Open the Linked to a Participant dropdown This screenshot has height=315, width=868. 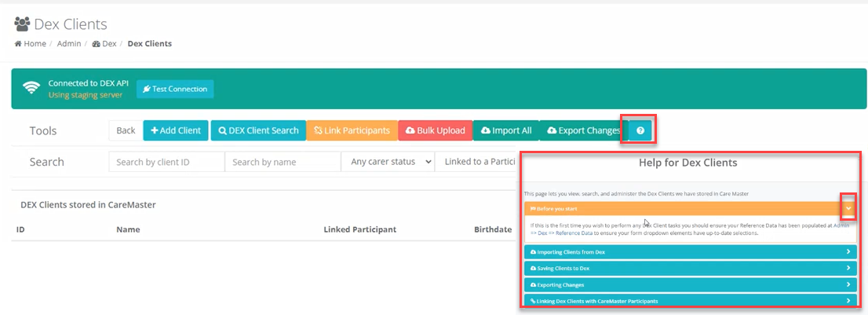coord(476,162)
